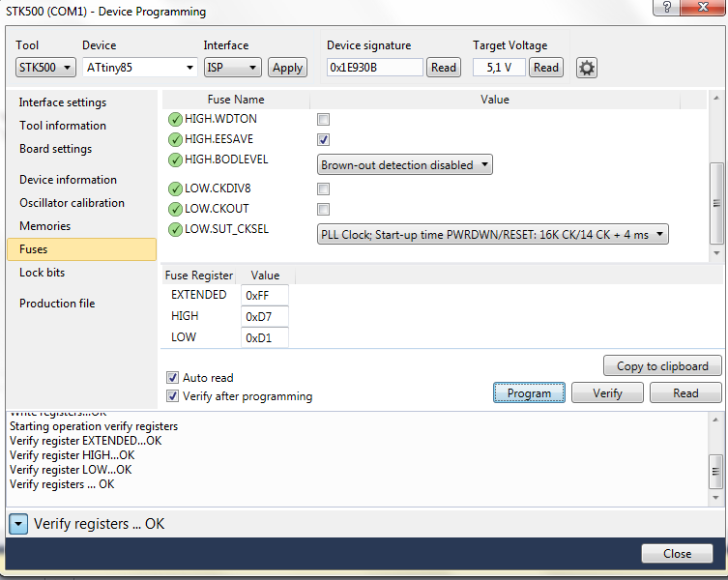Open the Device ATtiny85 dropdown
728x580 pixels.
click(x=140, y=68)
